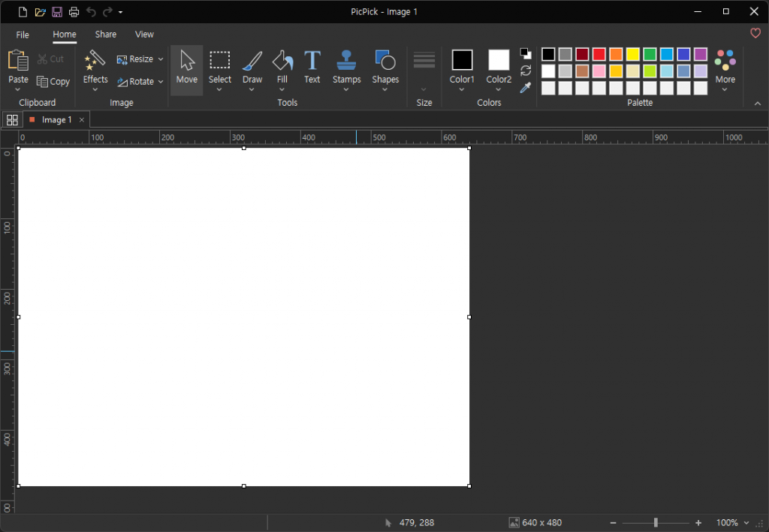Viewport: 769px width, 532px height.
Task: Close the Image 1 document tab
Action: click(x=82, y=120)
